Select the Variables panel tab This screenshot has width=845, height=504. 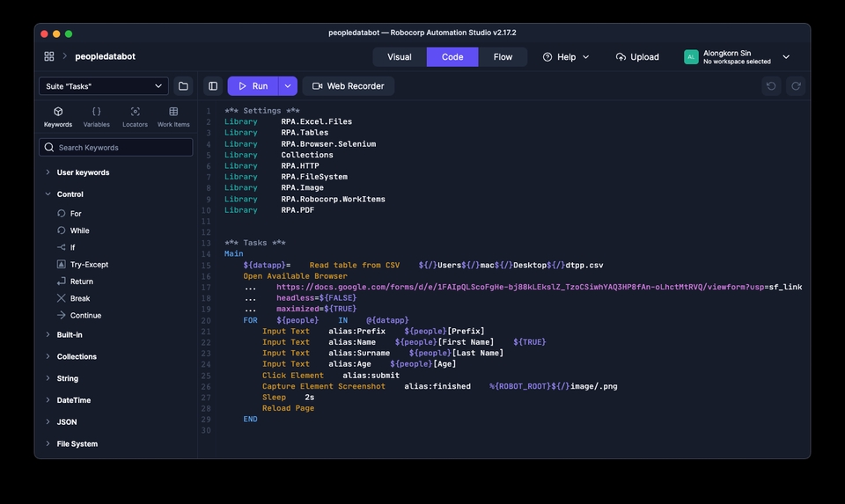coord(97,117)
